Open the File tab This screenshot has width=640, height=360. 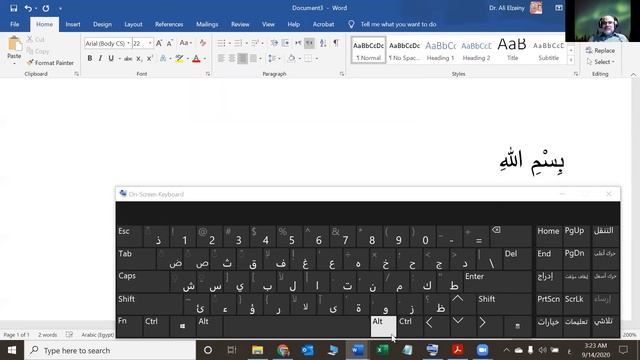(x=15, y=24)
